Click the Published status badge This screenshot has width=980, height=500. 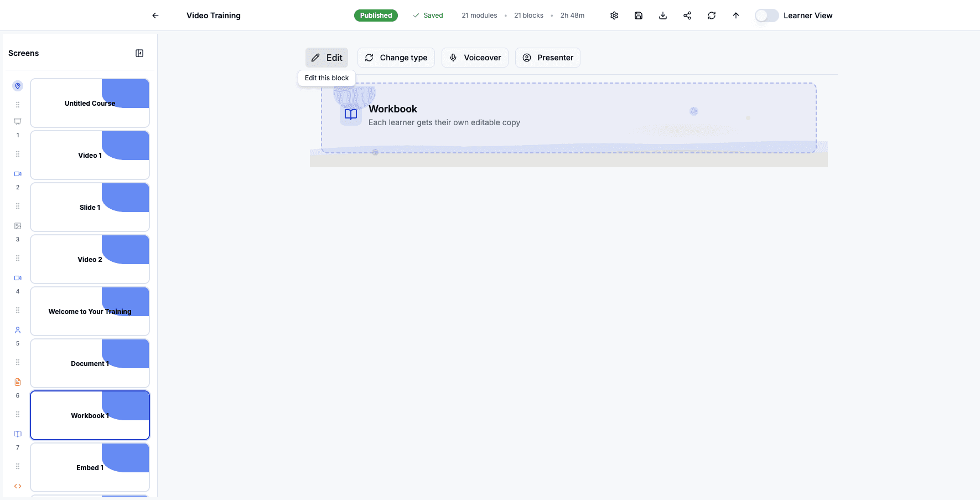coord(376,16)
